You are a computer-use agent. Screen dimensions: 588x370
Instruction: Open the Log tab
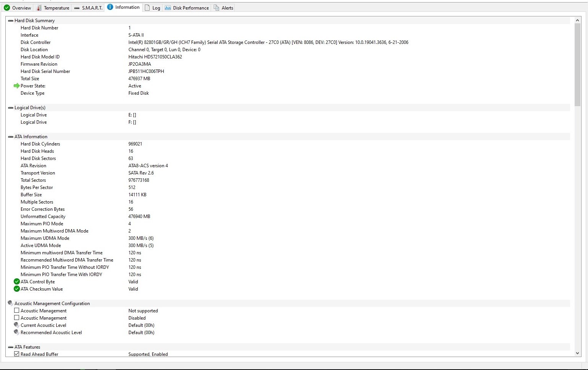(x=153, y=8)
